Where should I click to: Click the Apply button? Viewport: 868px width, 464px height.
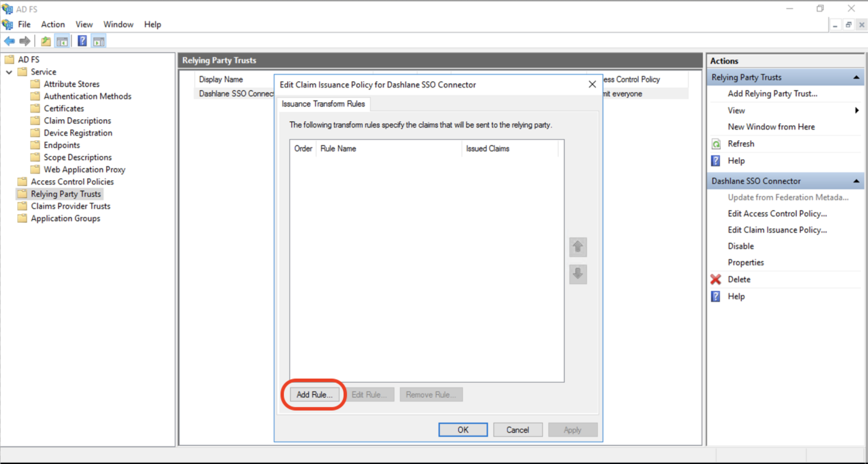(573, 430)
